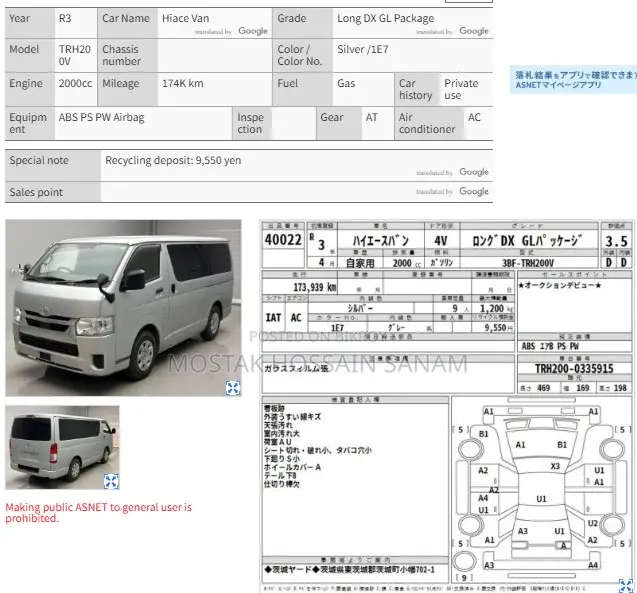637x593 pixels.
Task: Select the 'Long DX GL Package' grade text
Action: (386, 18)
